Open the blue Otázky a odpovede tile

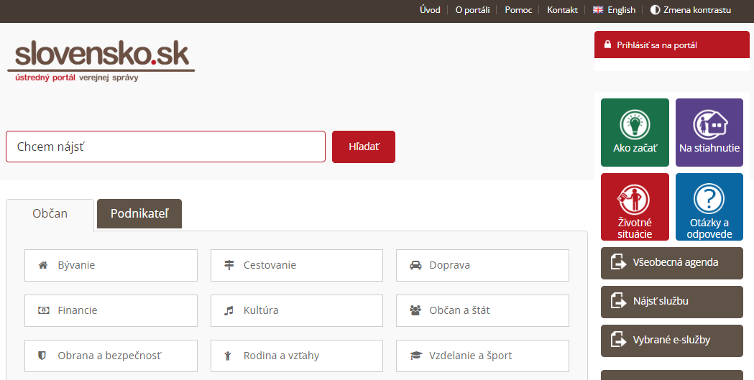(x=709, y=207)
